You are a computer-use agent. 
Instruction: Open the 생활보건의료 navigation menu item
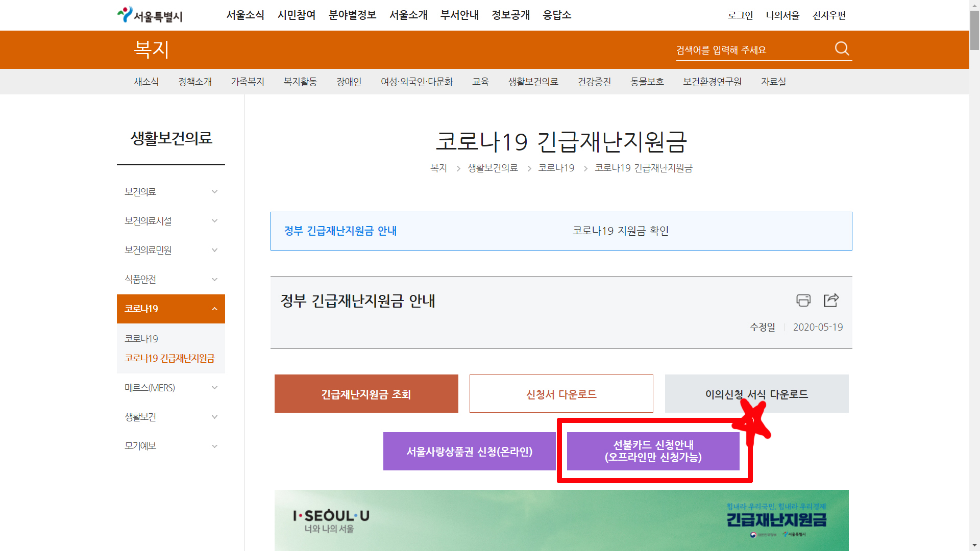coord(533,82)
